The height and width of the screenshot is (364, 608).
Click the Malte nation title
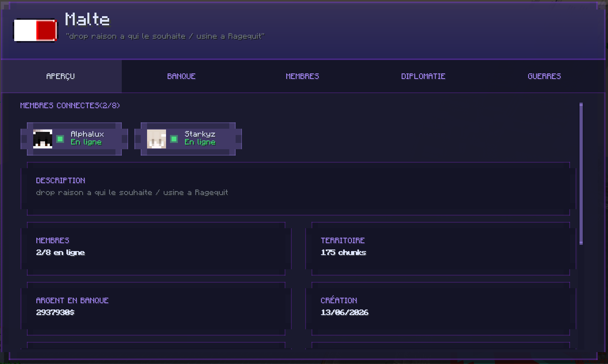point(87,19)
